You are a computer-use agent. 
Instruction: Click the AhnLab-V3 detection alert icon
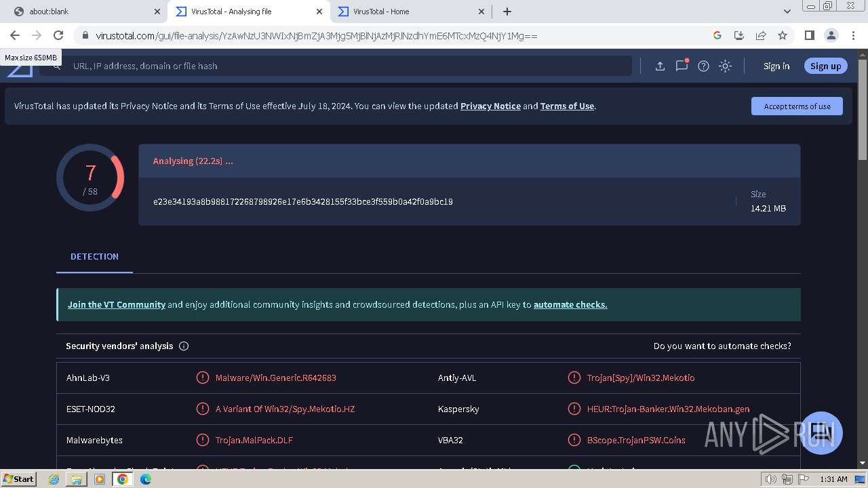(x=202, y=378)
